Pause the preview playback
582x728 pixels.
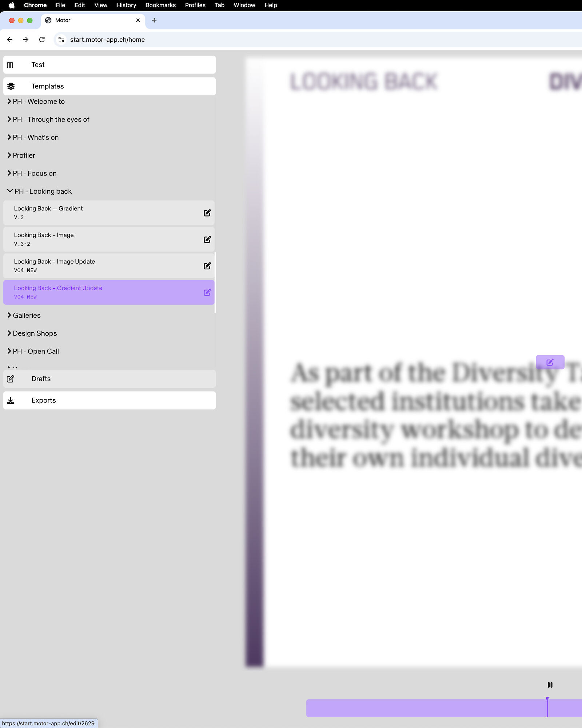(550, 685)
